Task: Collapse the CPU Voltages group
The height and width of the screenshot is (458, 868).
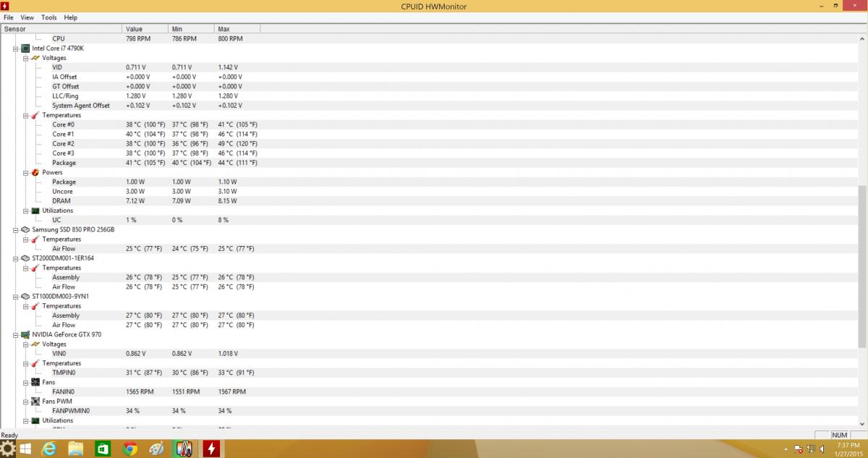Action: tap(25, 58)
